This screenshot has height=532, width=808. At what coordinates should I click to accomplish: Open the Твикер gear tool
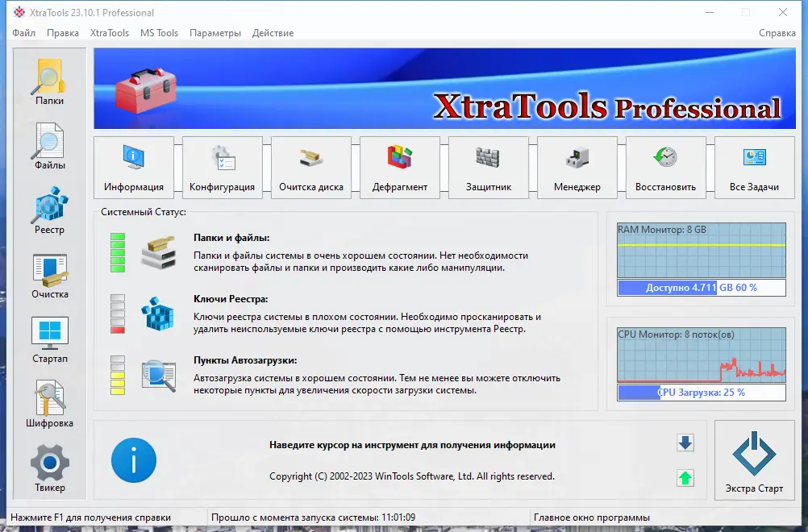pyautogui.click(x=49, y=468)
